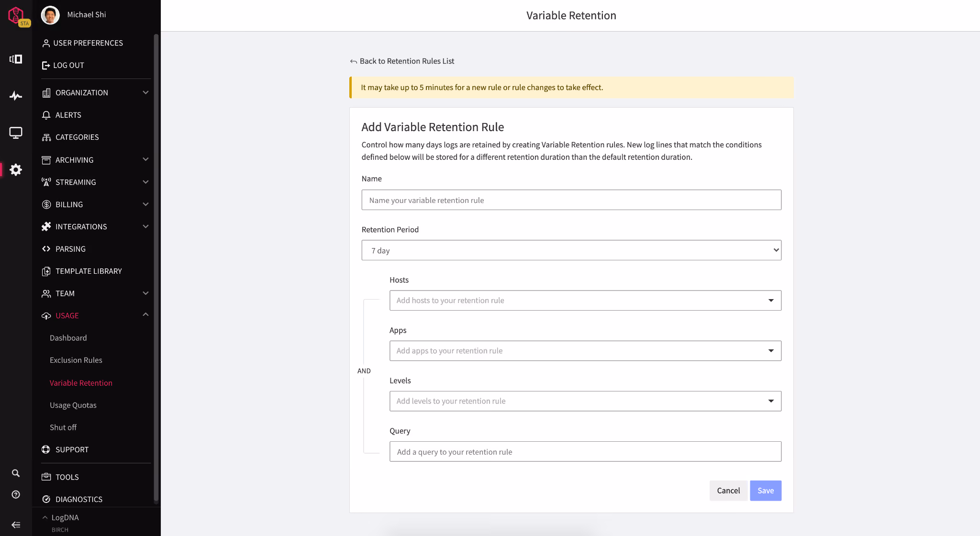
Task: Click the Parsing code brackets icon
Action: [x=46, y=249]
